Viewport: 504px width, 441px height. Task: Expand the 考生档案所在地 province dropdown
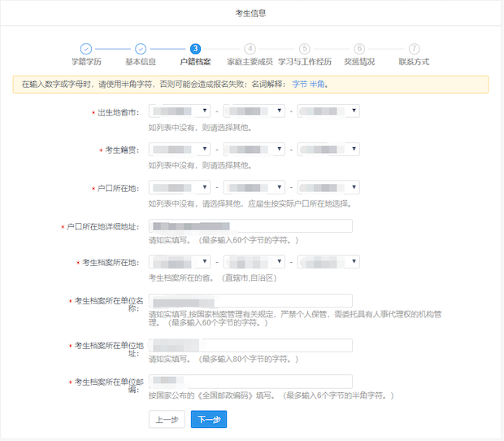point(179,263)
